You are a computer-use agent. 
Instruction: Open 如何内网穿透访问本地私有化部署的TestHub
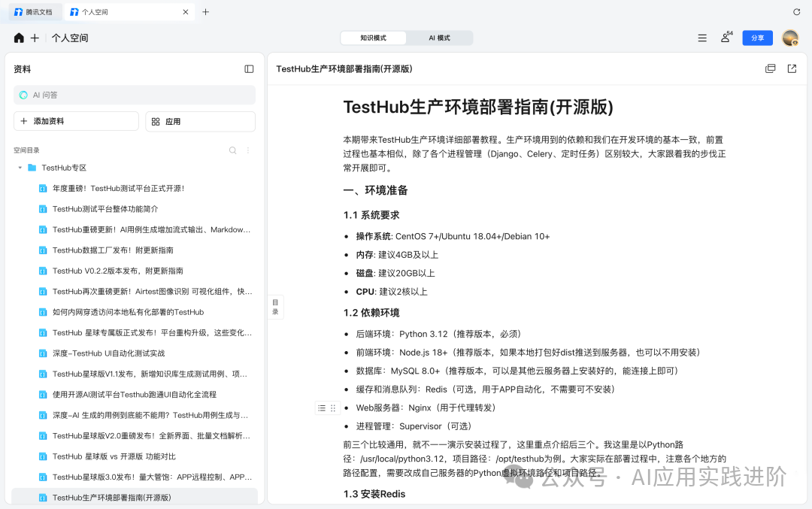click(x=128, y=312)
